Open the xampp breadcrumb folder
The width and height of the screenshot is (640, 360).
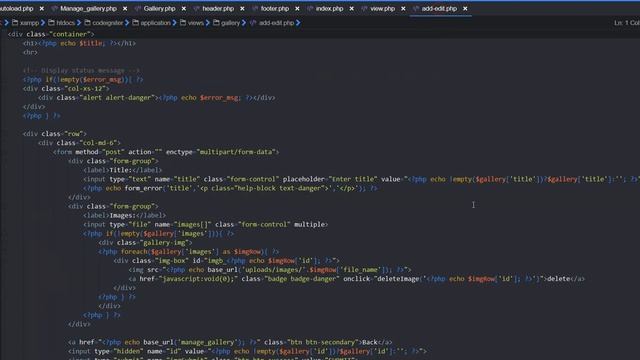coord(29,23)
